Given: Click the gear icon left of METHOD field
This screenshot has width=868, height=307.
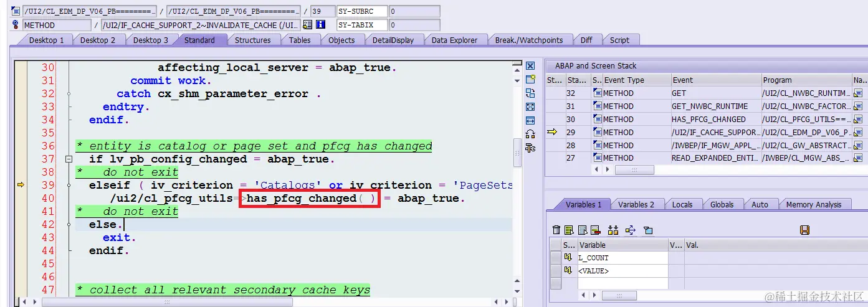Looking at the screenshot, I should 16,25.
